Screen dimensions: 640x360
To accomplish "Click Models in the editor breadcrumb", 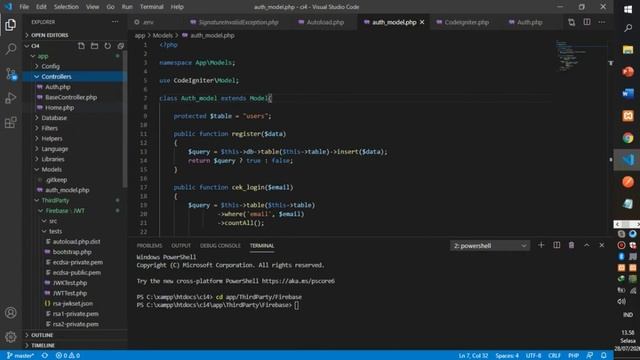I will pyautogui.click(x=162, y=36).
